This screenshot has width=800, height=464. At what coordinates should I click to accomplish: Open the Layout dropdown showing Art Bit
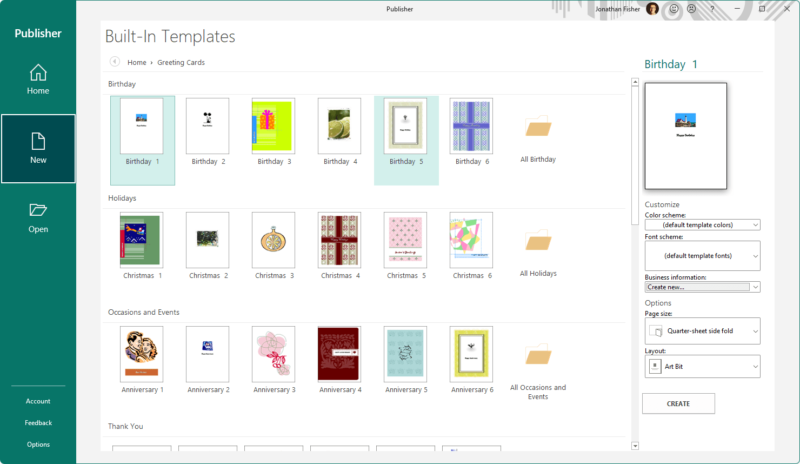pyautogui.click(x=702, y=367)
